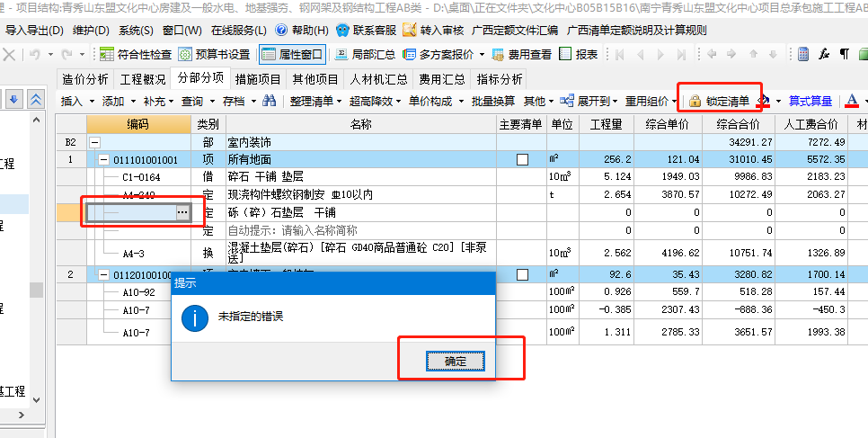Click the binoculars find icon
868x438 pixels.
click(269, 101)
